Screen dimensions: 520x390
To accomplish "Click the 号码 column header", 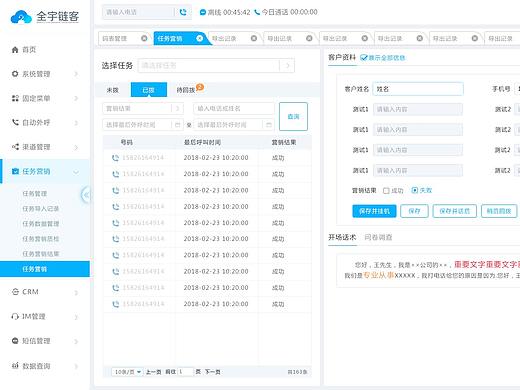I will coord(127,142).
